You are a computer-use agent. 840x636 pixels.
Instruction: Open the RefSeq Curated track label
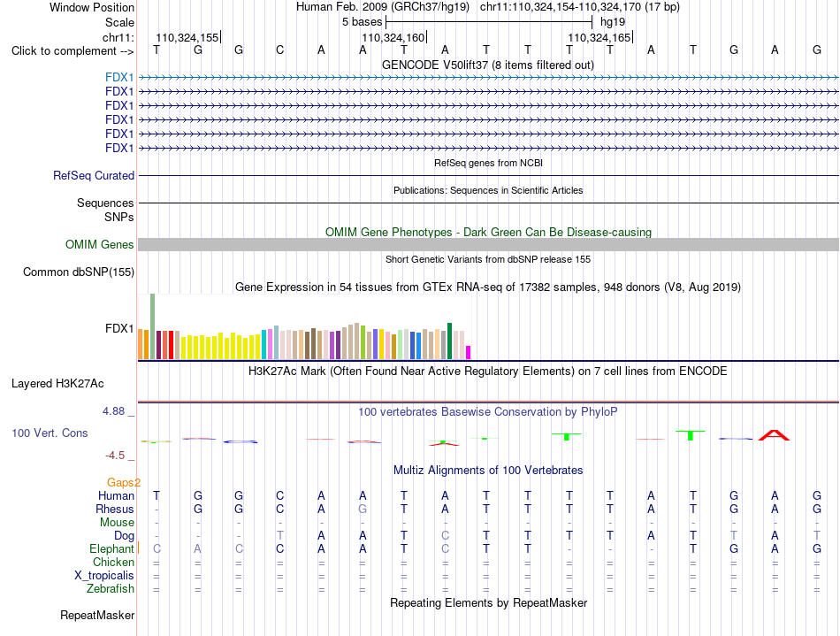94,176
